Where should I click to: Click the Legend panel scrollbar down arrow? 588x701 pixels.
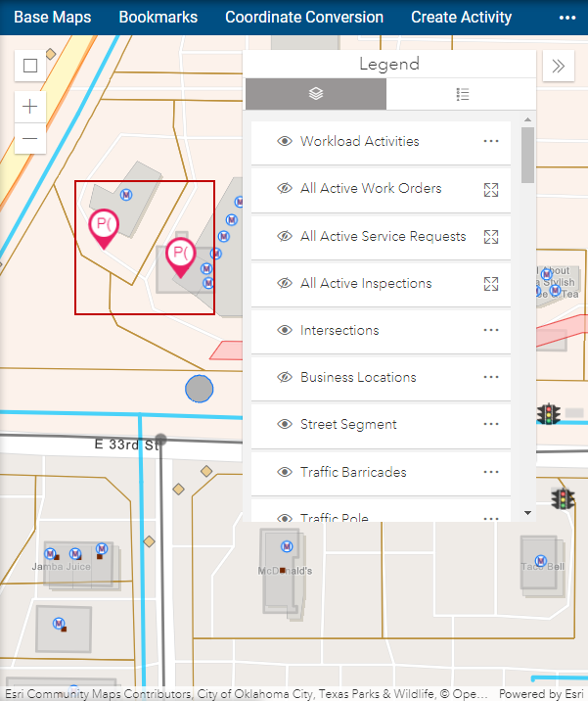point(528,512)
